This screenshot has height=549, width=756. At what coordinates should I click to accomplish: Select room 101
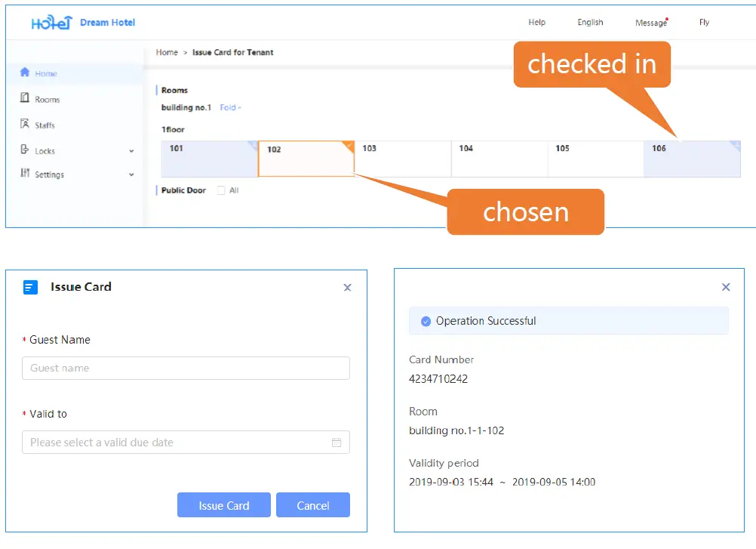coord(210,159)
